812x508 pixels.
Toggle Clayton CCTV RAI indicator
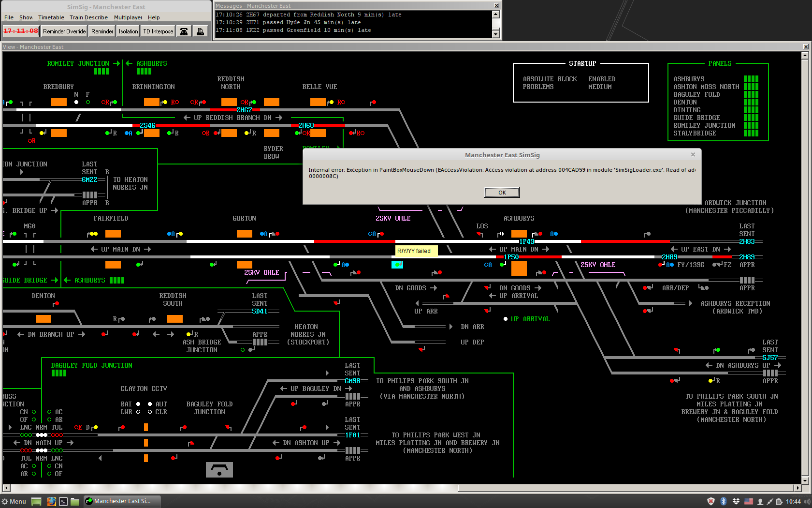click(138, 404)
